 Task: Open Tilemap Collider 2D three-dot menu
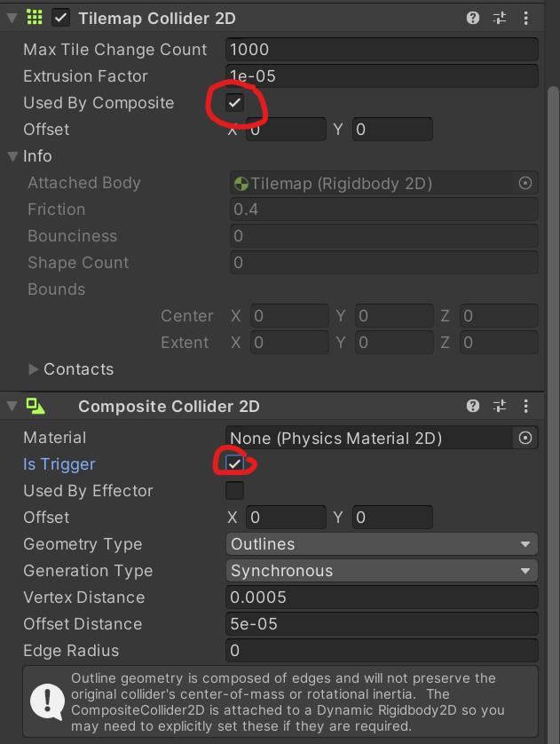point(526,18)
